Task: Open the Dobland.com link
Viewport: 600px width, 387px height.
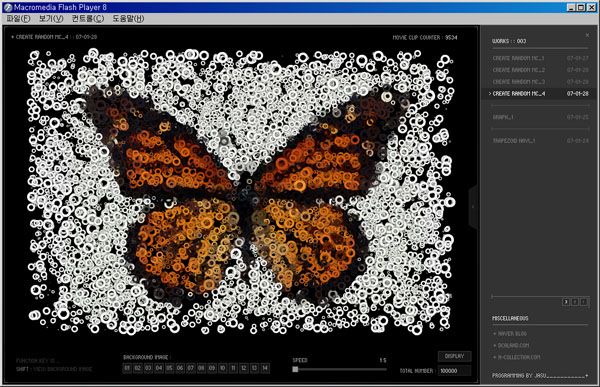Action: [x=512, y=345]
